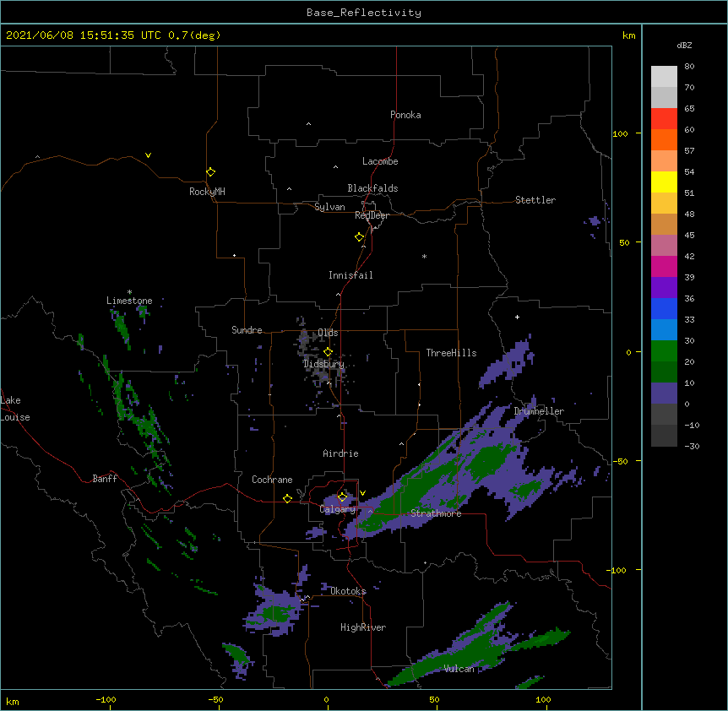
Task: Click the Banff town label
Action: click(105, 479)
